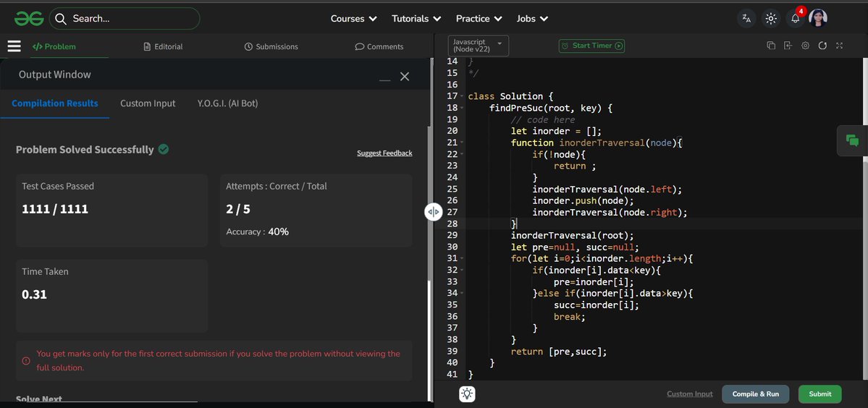Switch to the Editorial tab
The width and height of the screenshot is (868, 408).
[163, 46]
